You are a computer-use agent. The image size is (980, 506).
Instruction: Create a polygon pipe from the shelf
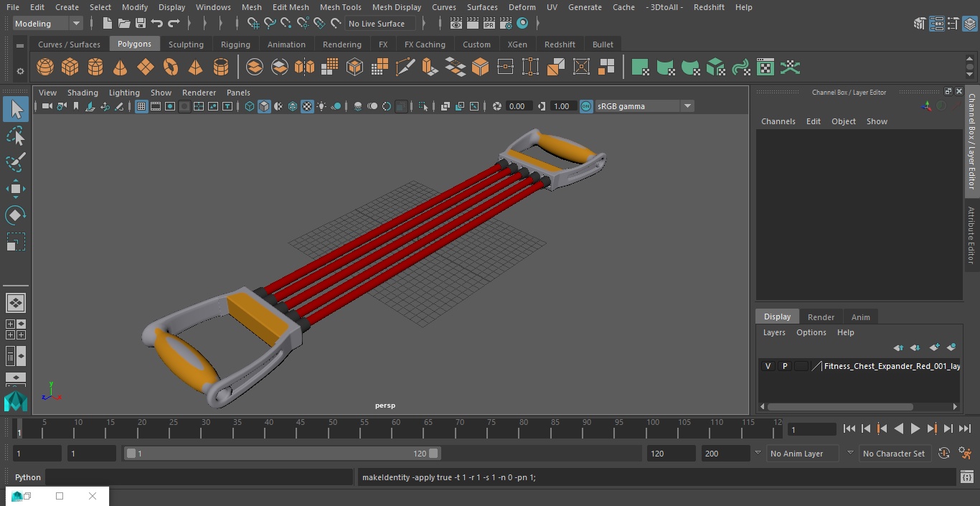point(221,67)
